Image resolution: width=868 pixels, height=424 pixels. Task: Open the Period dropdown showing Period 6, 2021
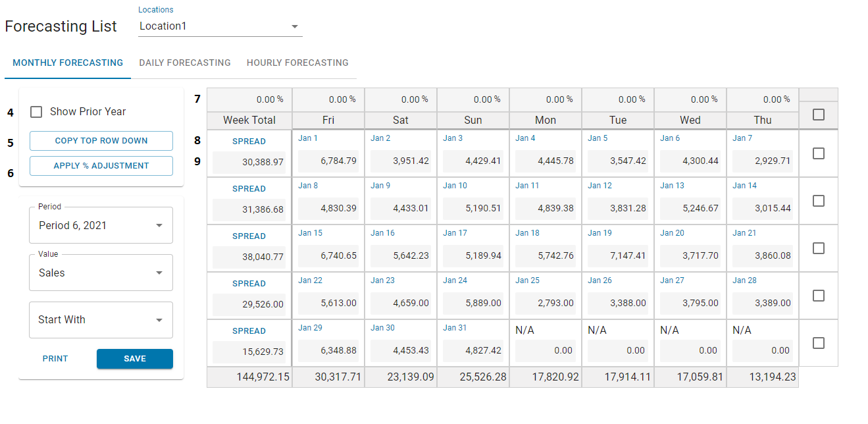click(x=101, y=225)
